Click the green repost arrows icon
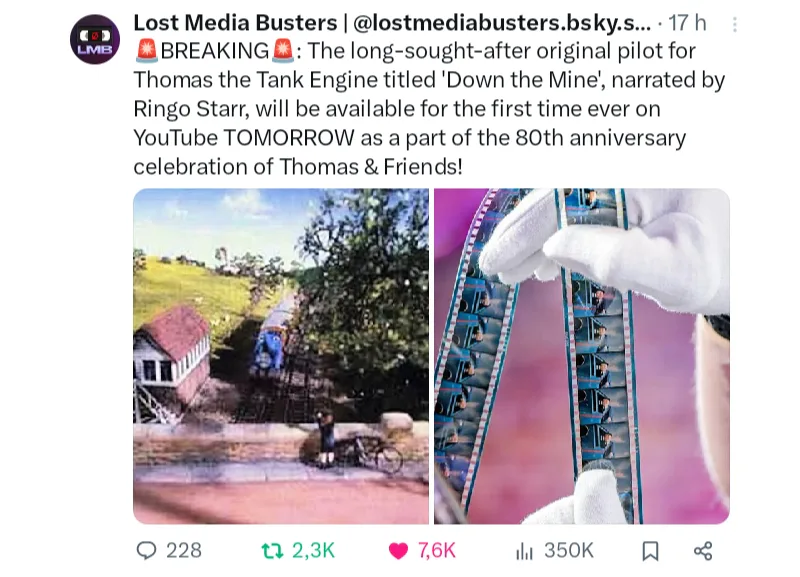This screenshot has height=577, width=800. 272,550
